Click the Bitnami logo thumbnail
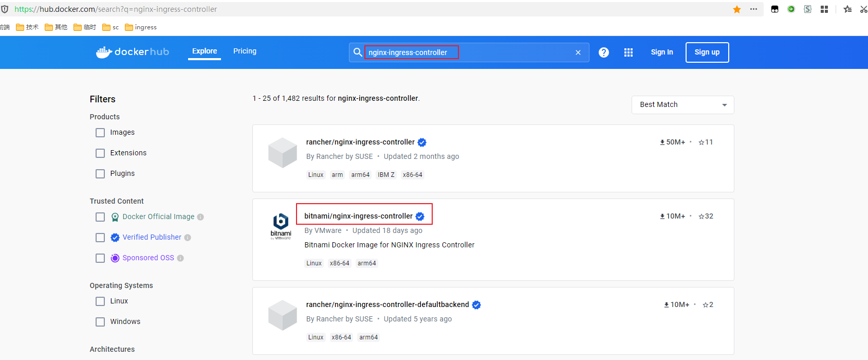This screenshot has height=360, width=868. [281, 226]
